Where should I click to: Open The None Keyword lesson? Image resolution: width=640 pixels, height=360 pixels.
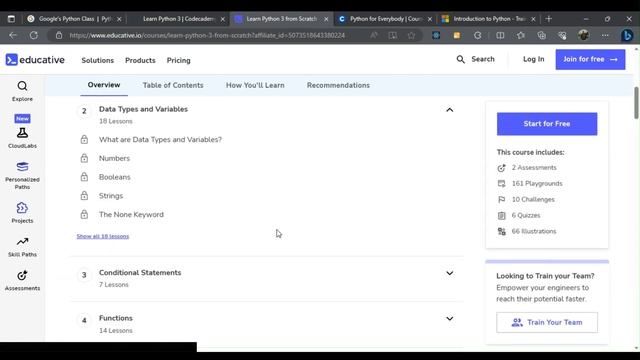131,215
